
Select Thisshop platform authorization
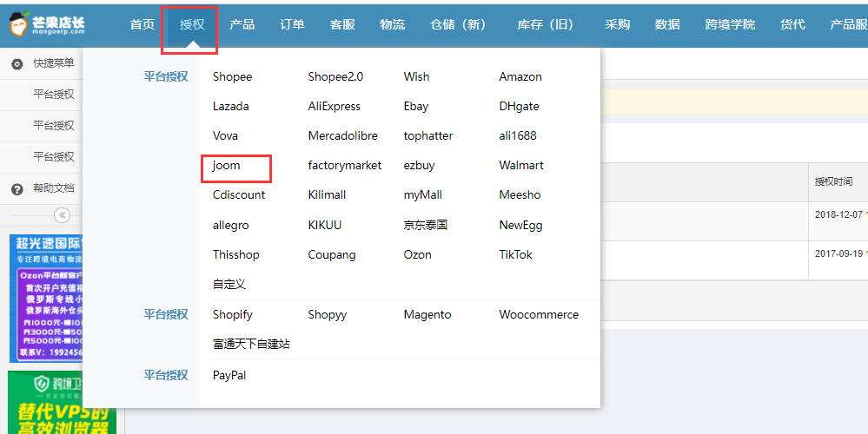tap(235, 255)
